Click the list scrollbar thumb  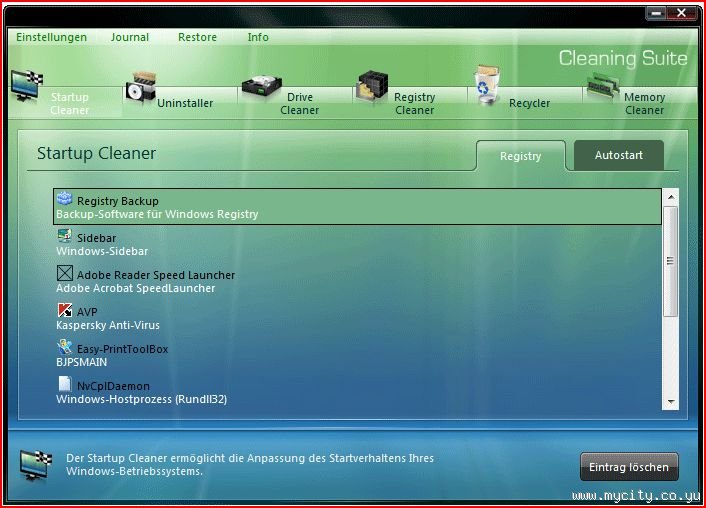671,261
